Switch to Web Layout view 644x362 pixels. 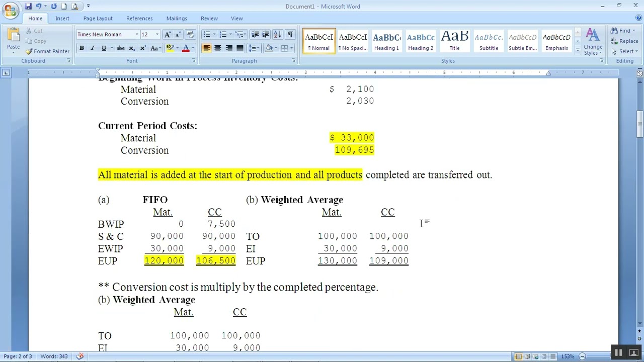(x=536, y=356)
